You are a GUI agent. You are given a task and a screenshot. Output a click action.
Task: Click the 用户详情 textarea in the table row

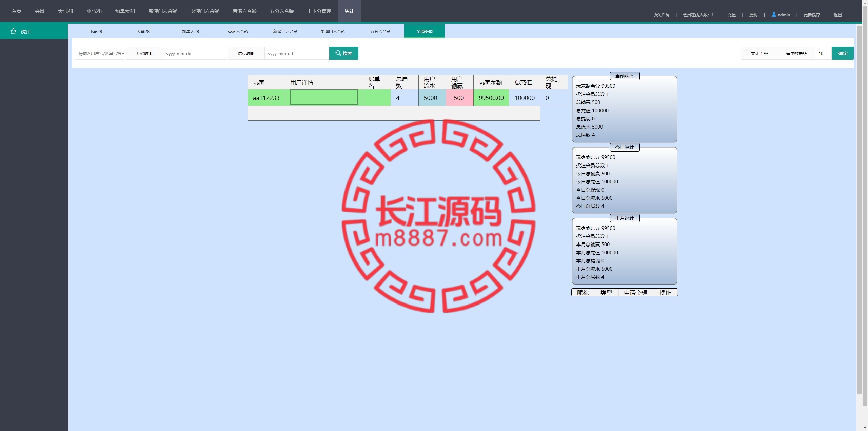click(x=324, y=97)
